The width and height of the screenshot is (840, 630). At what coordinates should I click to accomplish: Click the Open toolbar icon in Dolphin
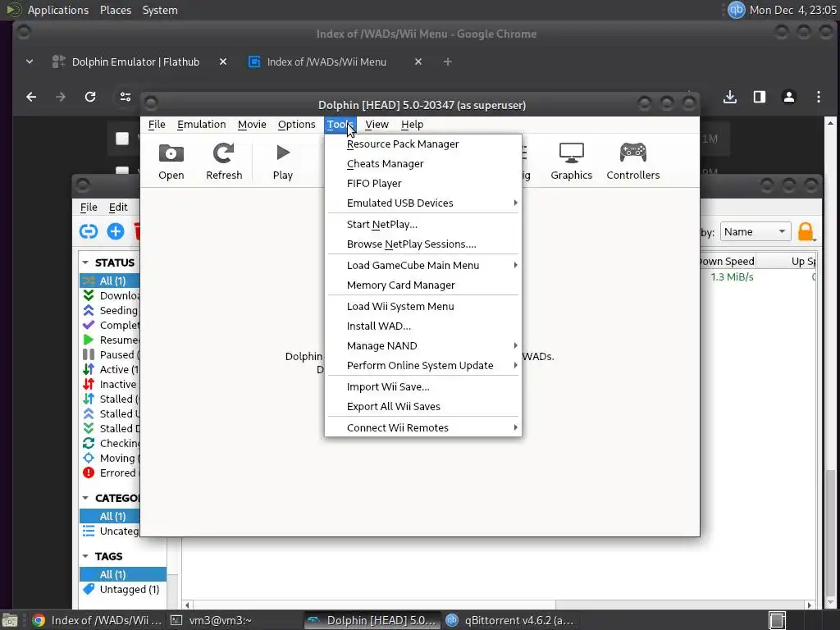pos(171,162)
